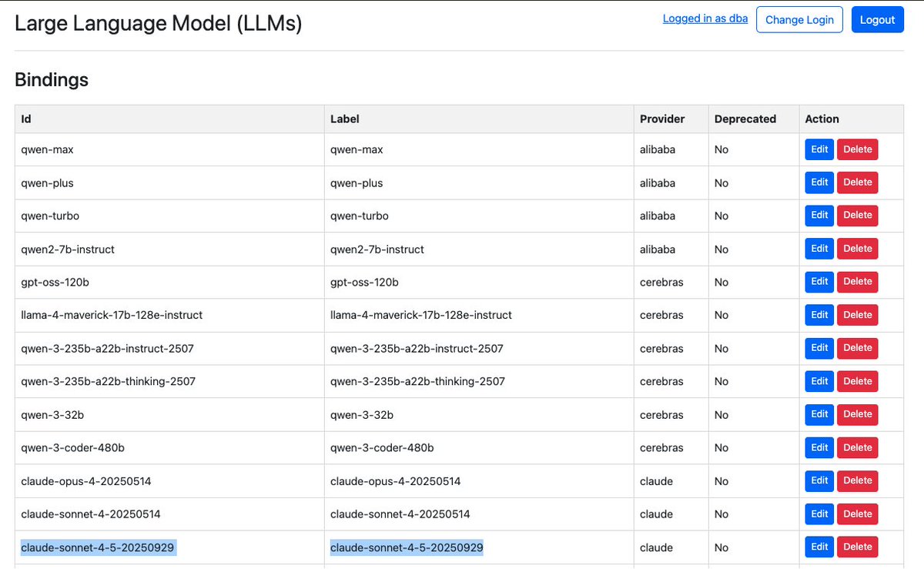Edit the claude-sonnet-4-20250514 binding

[x=819, y=514]
